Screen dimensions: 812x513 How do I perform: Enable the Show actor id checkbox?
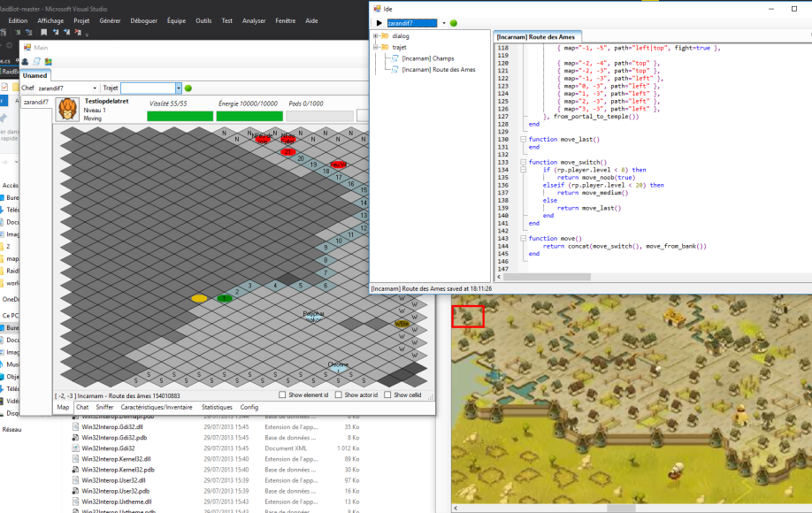(338, 395)
